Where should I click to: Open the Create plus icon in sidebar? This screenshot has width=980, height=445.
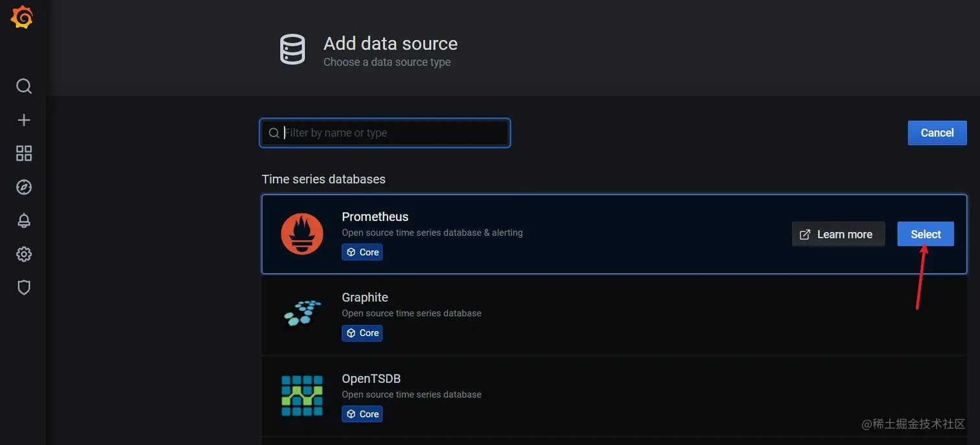point(24,120)
